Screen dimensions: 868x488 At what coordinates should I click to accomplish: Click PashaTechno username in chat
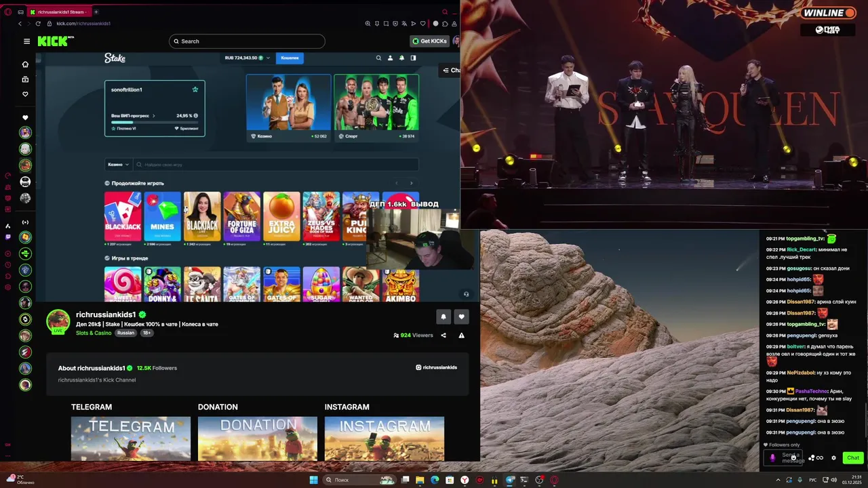(810, 391)
